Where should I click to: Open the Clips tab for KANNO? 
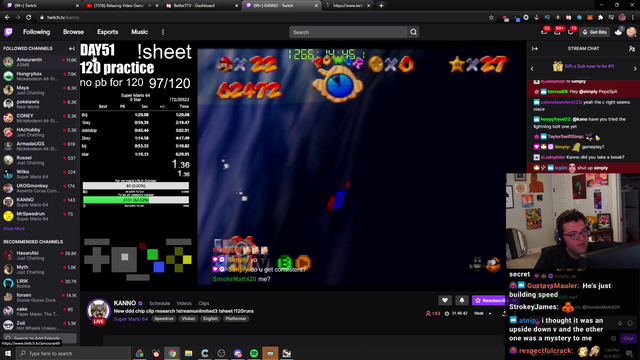click(204, 303)
